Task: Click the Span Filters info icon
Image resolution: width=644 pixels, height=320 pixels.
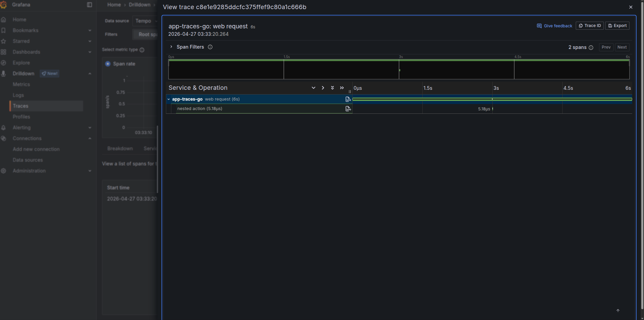Action: [210, 47]
